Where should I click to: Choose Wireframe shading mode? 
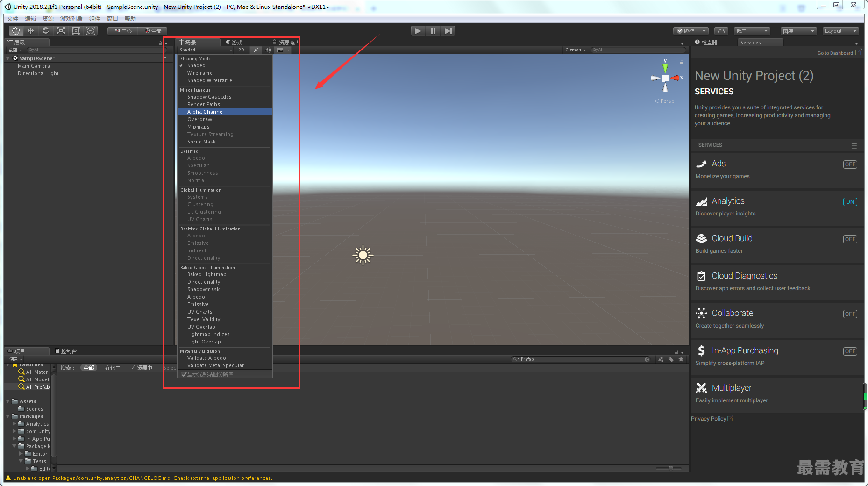tap(225, 73)
